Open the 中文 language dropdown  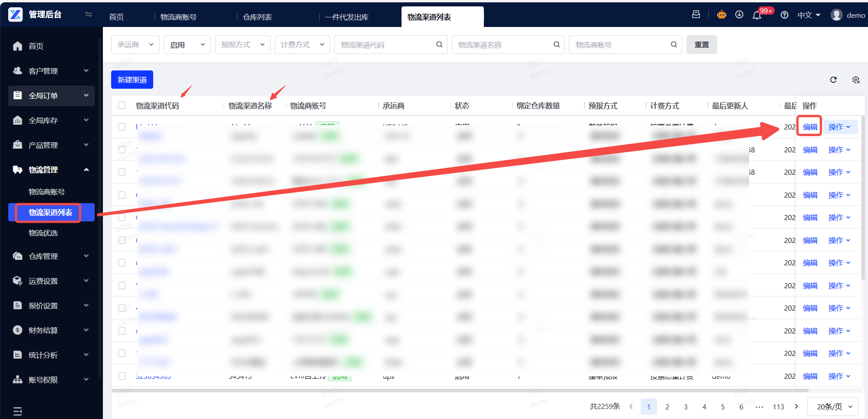tap(809, 15)
